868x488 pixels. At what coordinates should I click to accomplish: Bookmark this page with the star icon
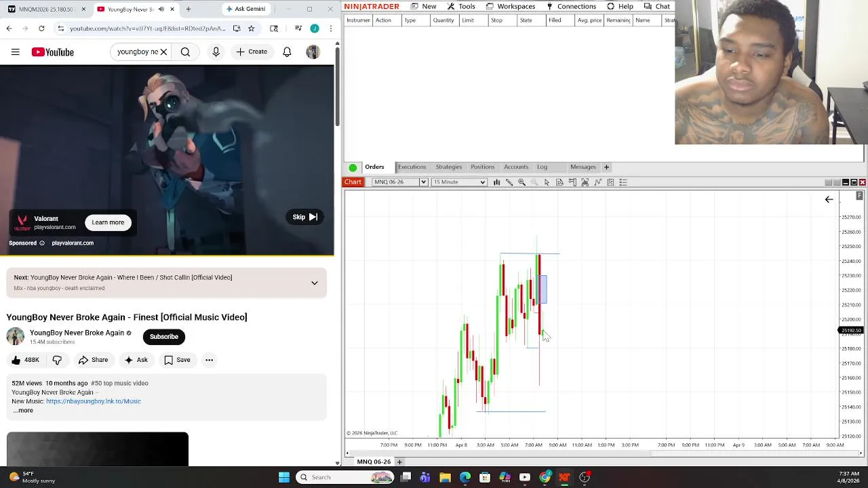(x=251, y=28)
